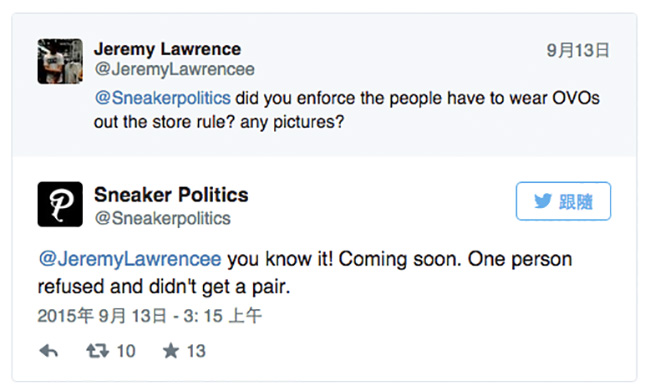This screenshot has height=391, width=650.
Task: Open the 9月13日 date of Jeremy's tweet
Action: point(578,50)
